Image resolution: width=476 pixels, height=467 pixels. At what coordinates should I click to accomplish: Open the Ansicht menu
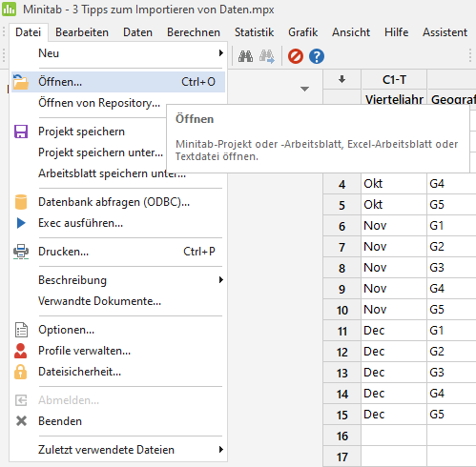(351, 32)
